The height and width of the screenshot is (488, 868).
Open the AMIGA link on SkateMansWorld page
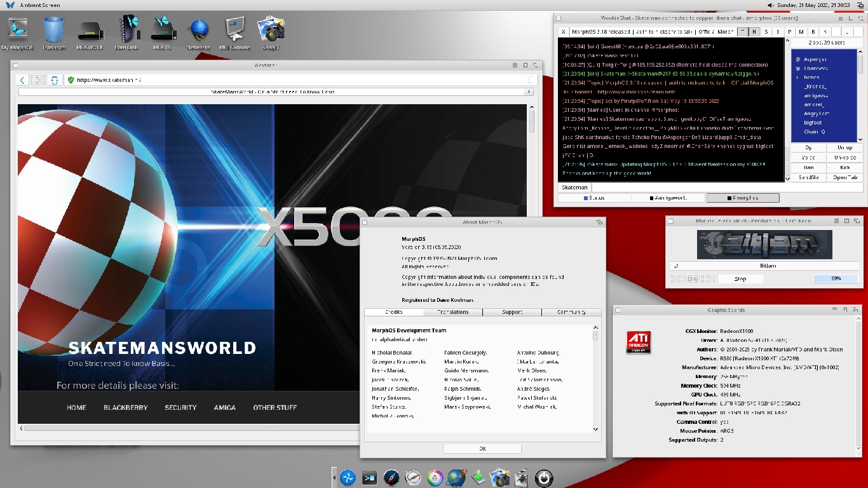[225, 407]
